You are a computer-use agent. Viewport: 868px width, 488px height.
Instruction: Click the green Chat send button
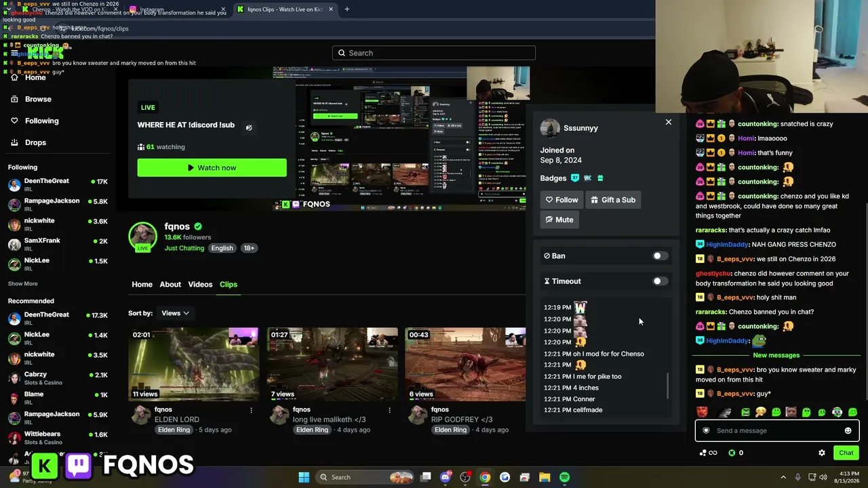[x=846, y=453]
